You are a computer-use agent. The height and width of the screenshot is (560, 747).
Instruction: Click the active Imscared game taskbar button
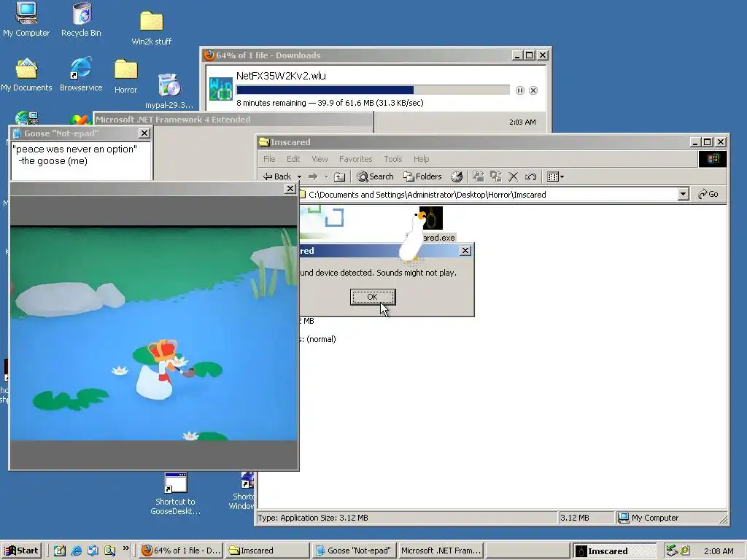614,551
